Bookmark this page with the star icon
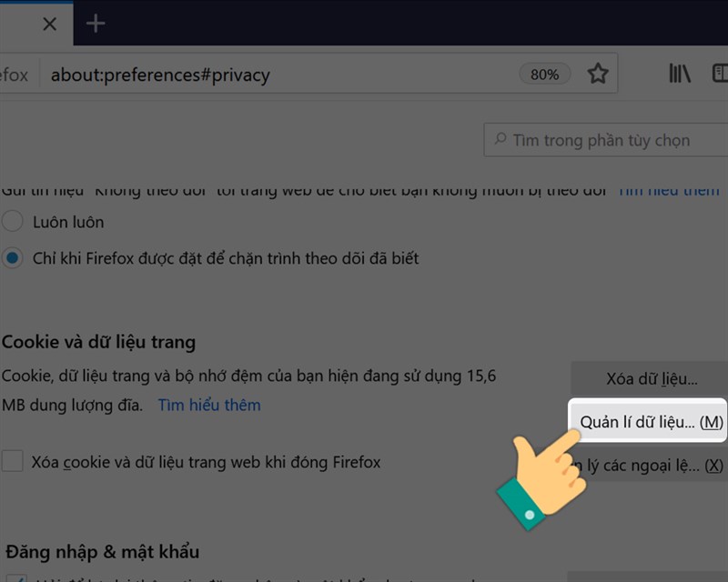This screenshot has width=728, height=582. click(x=598, y=74)
